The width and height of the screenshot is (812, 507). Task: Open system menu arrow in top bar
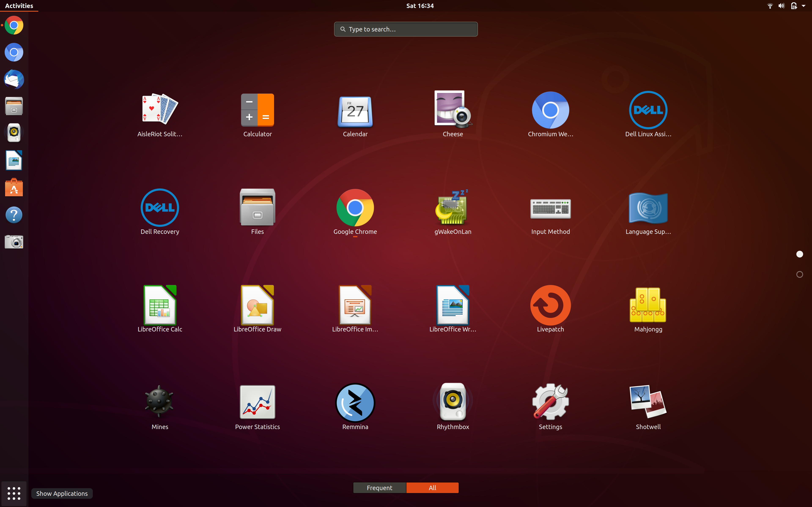point(804,6)
